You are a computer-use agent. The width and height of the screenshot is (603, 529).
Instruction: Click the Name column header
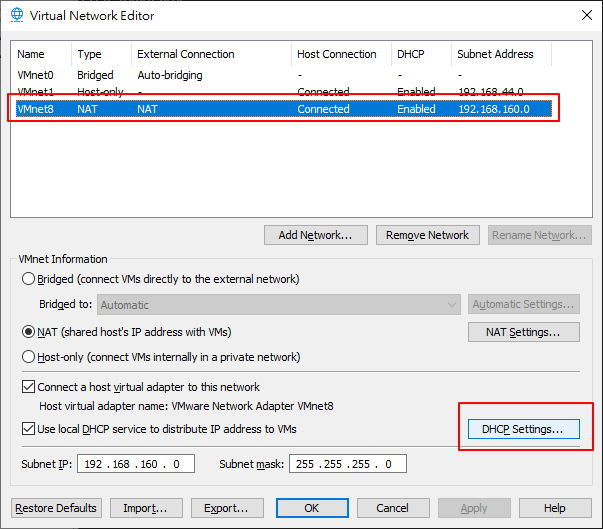point(42,54)
